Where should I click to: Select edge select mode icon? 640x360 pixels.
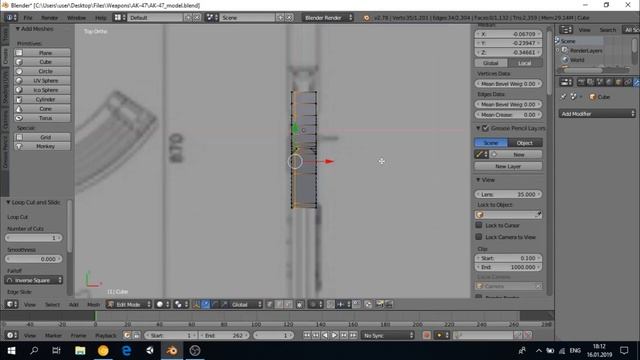279,304
